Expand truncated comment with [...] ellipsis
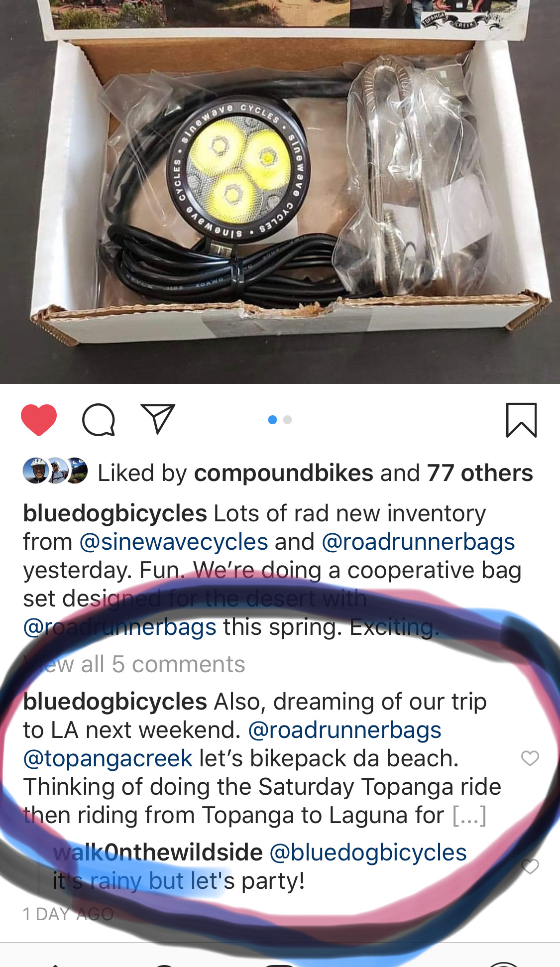The width and height of the screenshot is (560, 967). pos(469,815)
